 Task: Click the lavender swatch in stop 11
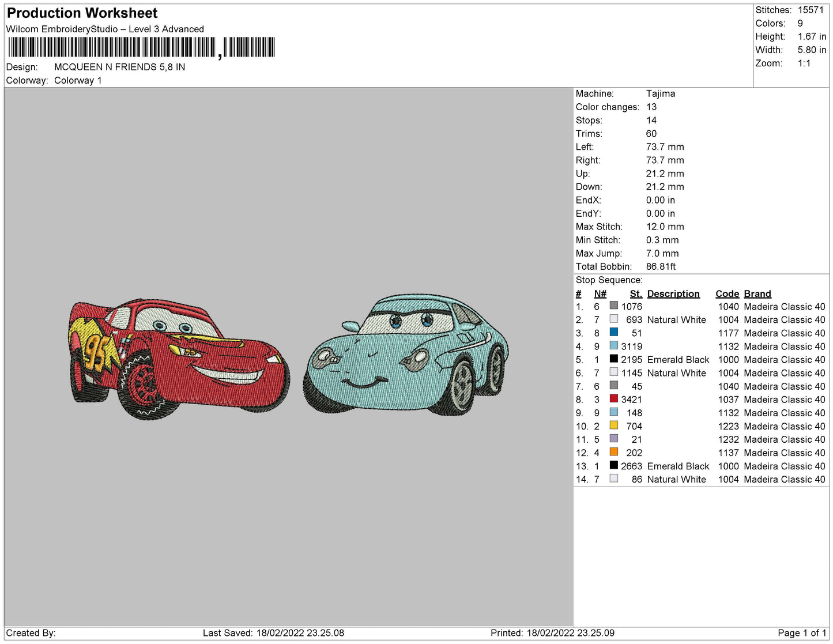pyautogui.click(x=613, y=438)
